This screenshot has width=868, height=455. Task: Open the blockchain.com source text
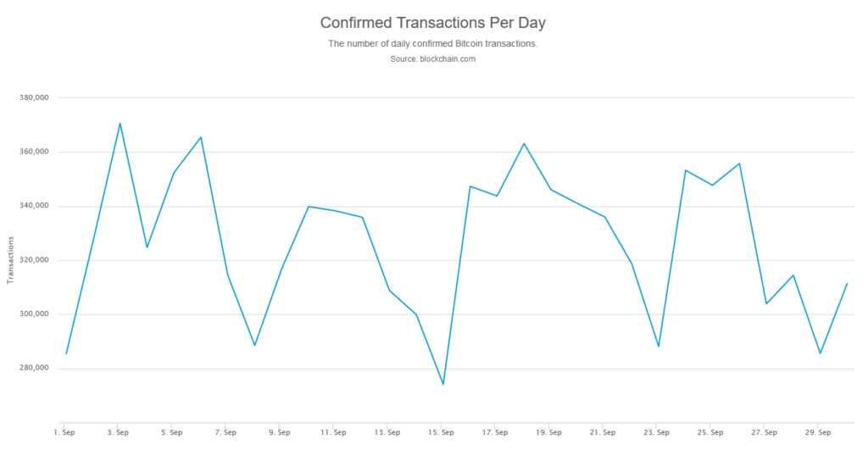[x=432, y=58]
